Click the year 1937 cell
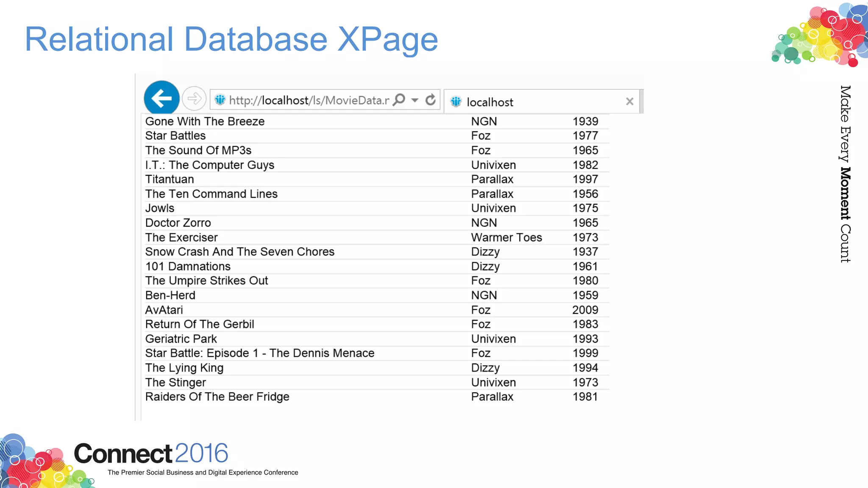 tap(585, 252)
